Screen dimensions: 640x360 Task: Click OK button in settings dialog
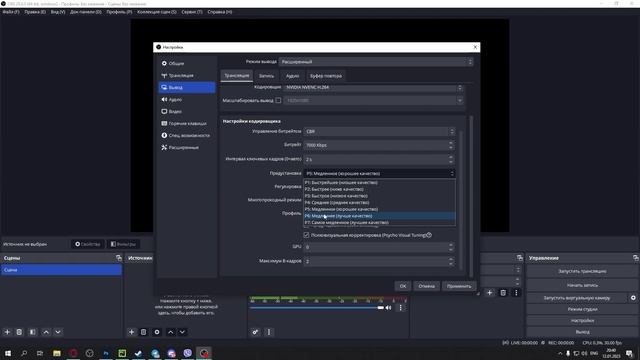click(403, 286)
